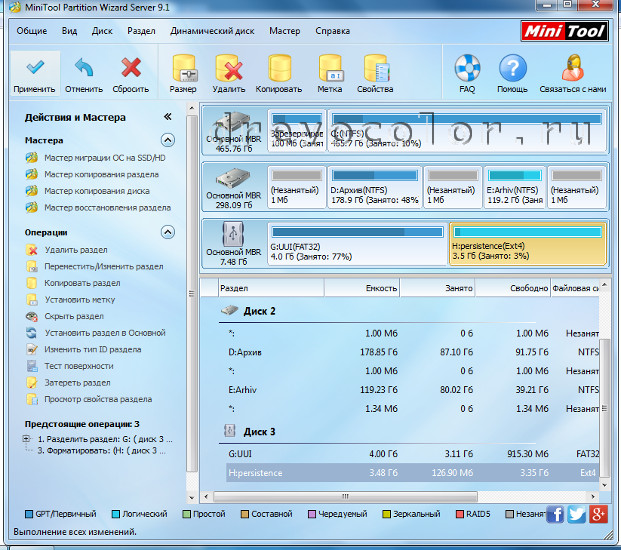
Task: Choose Установить раздел в Основной operation
Action: (95, 333)
